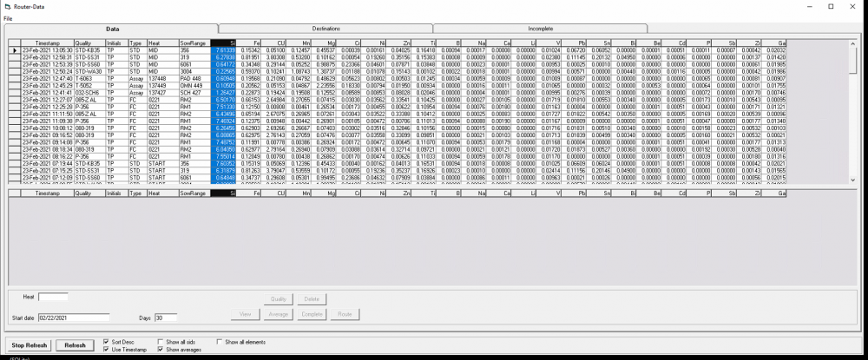868x360 pixels.
Task: Click the CU value 3.80308
Action: [x=273, y=56]
